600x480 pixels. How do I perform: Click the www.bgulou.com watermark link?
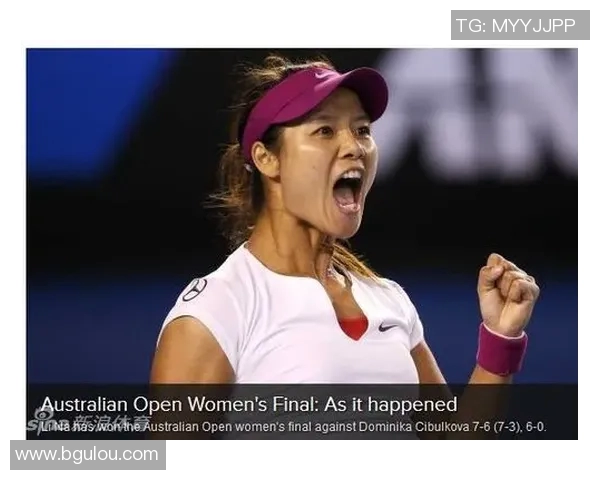click(88, 455)
